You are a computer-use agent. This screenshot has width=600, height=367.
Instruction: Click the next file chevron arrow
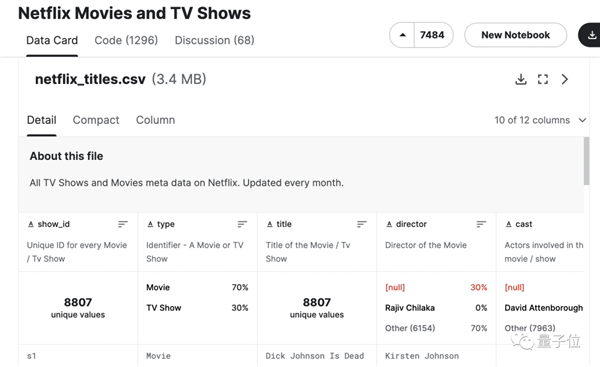pos(564,79)
